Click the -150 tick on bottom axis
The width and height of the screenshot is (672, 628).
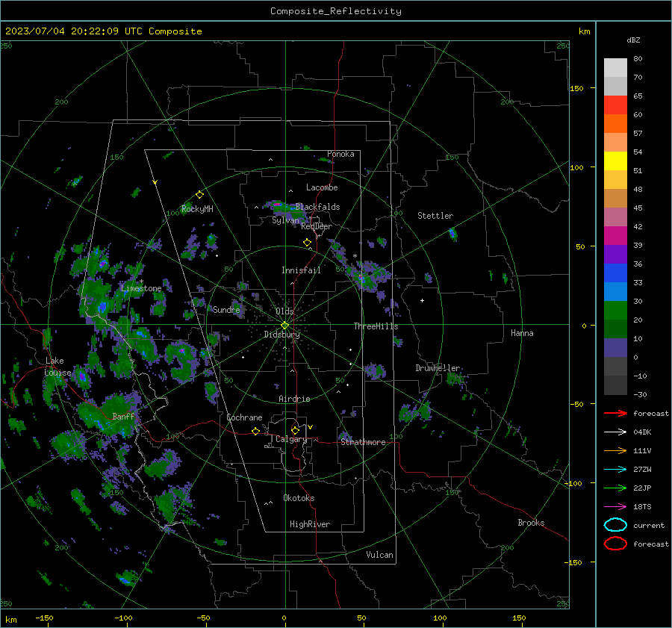pyautogui.click(x=45, y=618)
